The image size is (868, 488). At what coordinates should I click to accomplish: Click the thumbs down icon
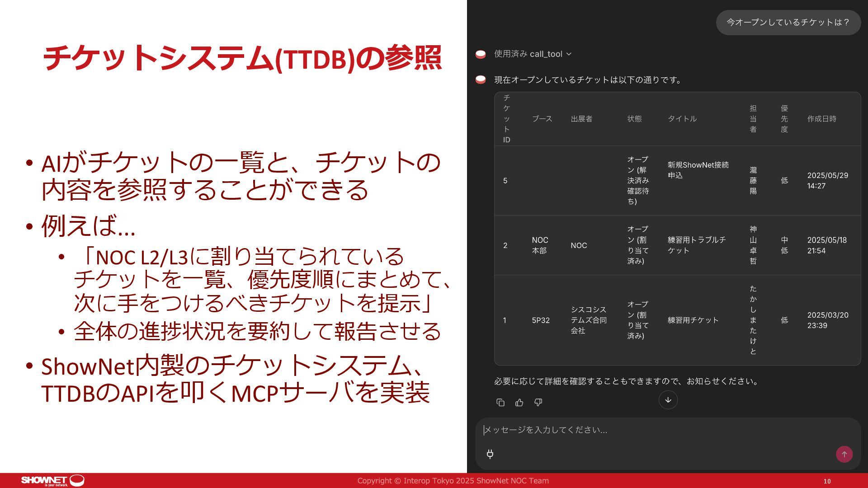pos(538,403)
